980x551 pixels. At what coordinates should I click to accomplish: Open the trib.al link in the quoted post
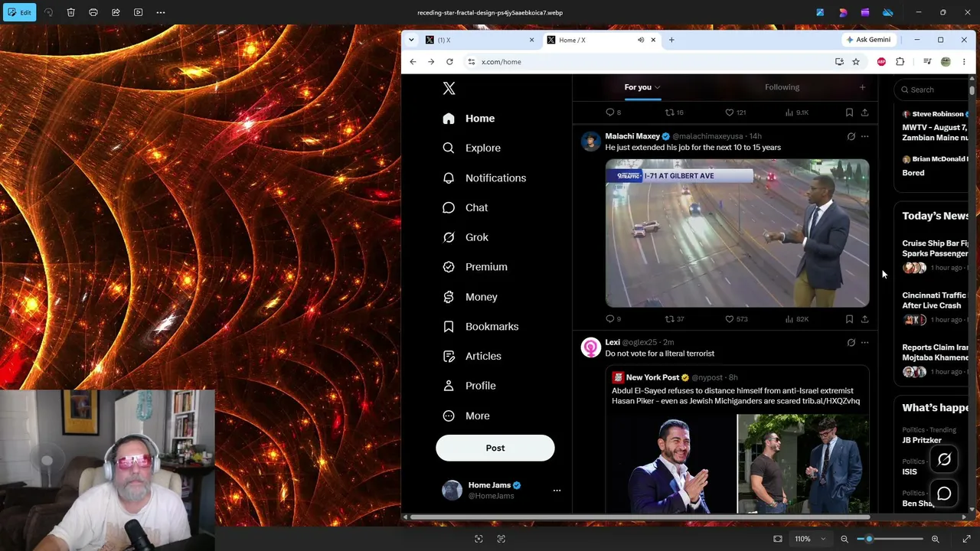point(831,401)
